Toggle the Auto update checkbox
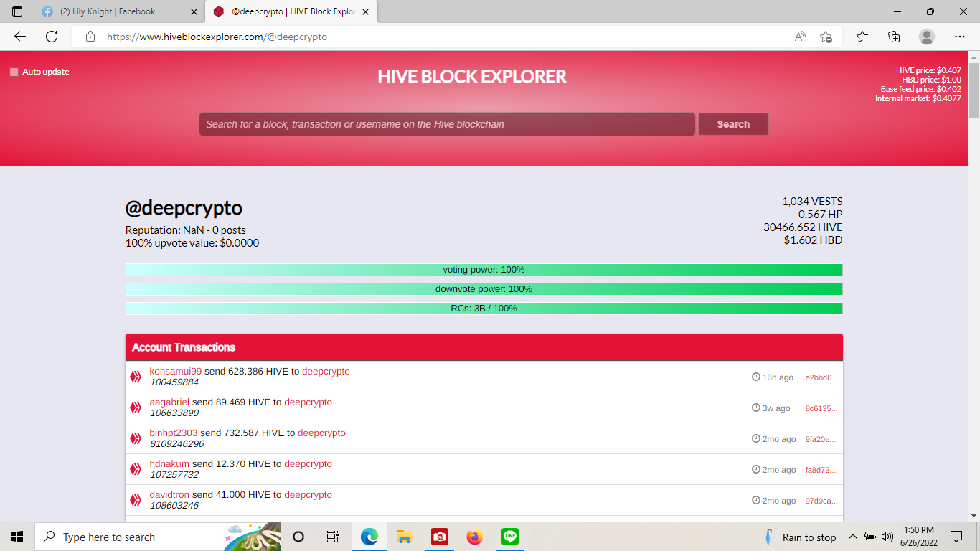The width and height of the screenshot is (980, 551). click(x=14, y=72)
